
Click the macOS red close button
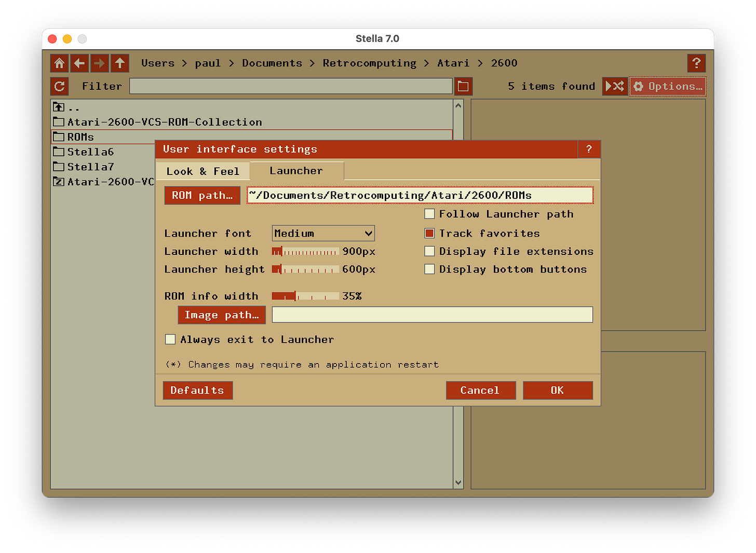52,39
